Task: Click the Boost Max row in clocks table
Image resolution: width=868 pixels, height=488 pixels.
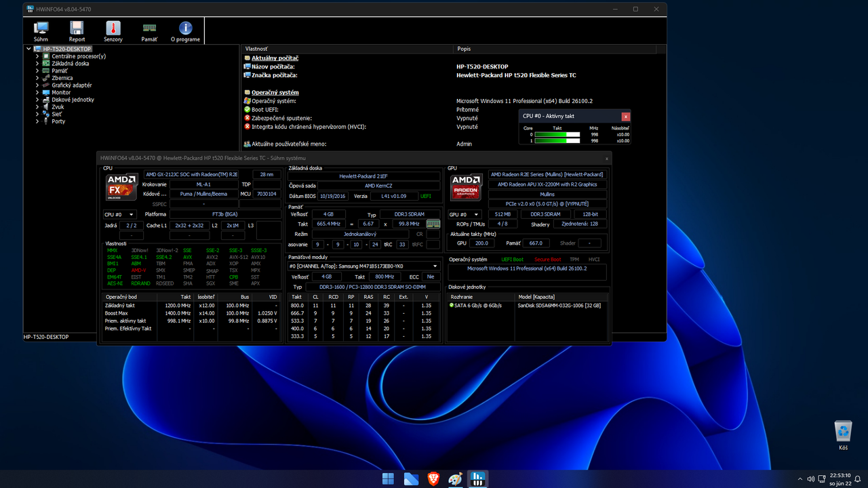Action: 192,313
